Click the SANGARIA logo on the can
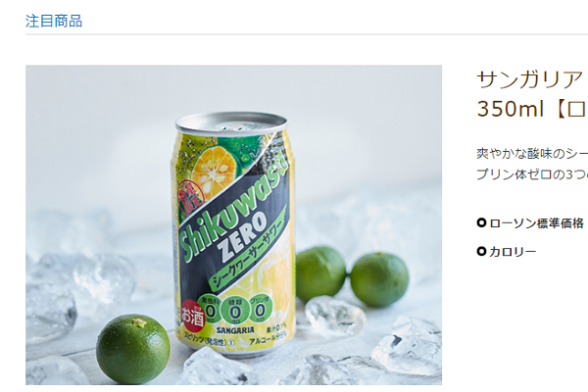The width and height of the screenshot is (588, 392). (235, 330)
